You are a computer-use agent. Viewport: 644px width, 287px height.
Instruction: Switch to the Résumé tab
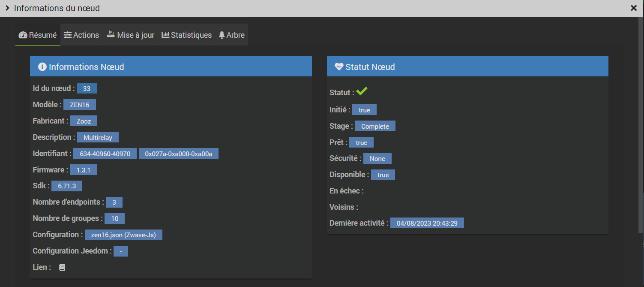click(38, 35)
